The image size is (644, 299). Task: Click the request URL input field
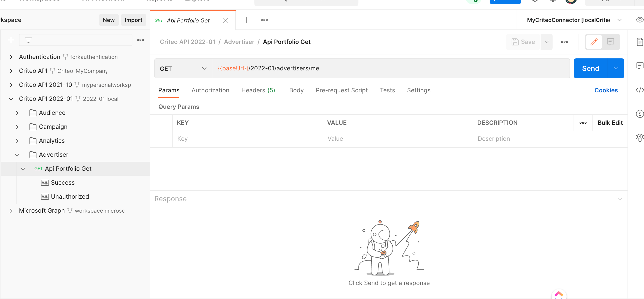(391, 68)
